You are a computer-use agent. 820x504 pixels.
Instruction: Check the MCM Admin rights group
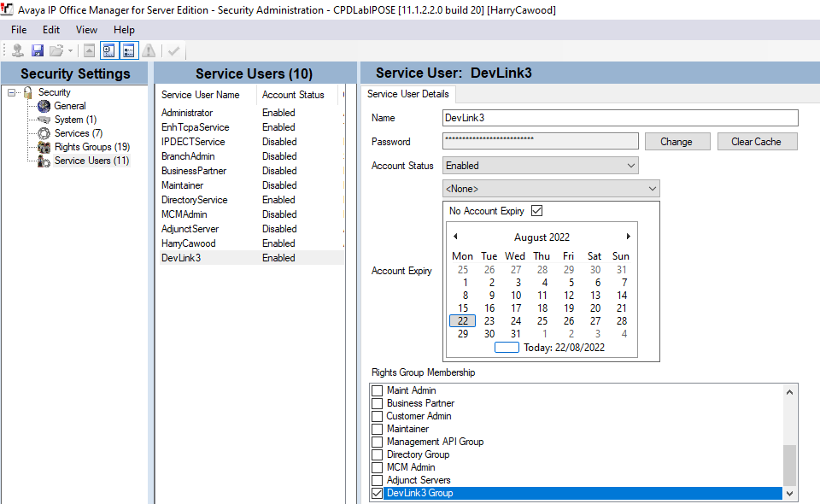377,467
